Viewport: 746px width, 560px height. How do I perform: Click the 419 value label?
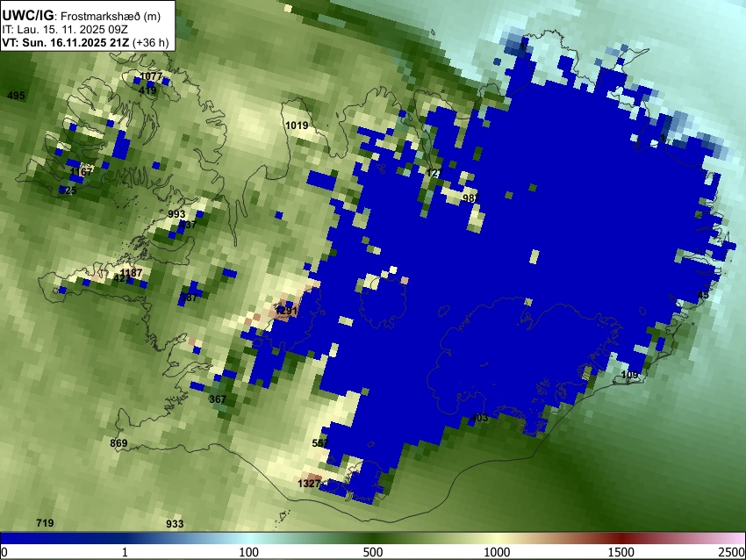tap(148, 90)
